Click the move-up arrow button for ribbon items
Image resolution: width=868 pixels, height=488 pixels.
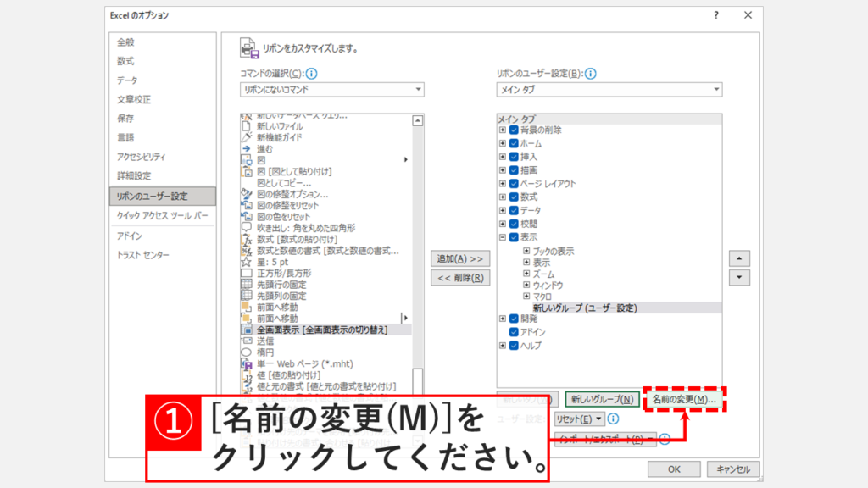pyautogui.click(x=739, y=258)
